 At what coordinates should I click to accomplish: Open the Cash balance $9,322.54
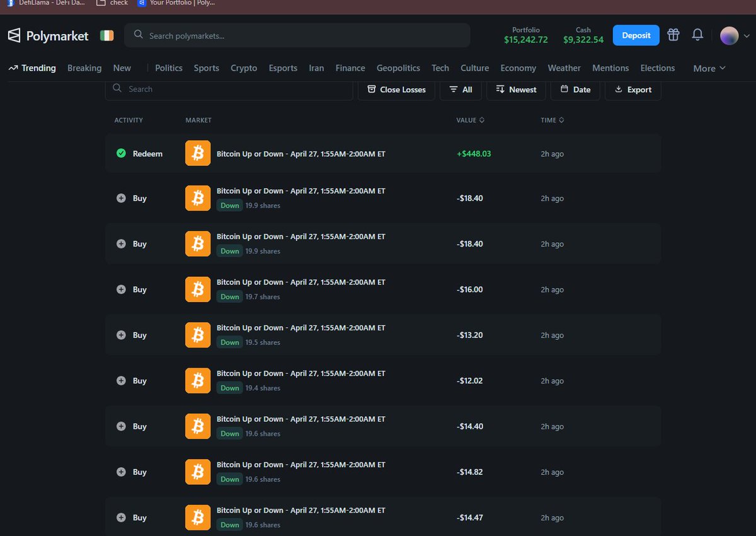point(583,35)
